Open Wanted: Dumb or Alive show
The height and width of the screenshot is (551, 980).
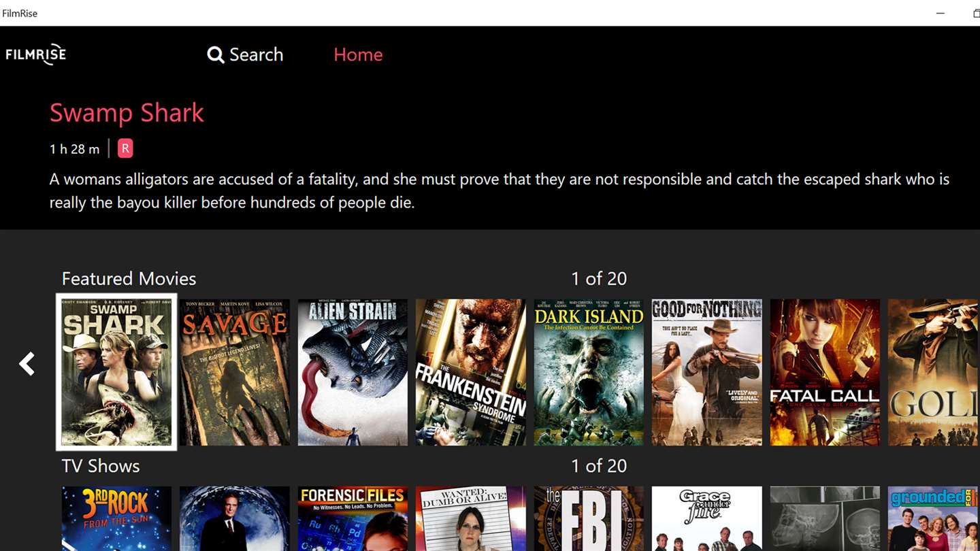[471, 518]
